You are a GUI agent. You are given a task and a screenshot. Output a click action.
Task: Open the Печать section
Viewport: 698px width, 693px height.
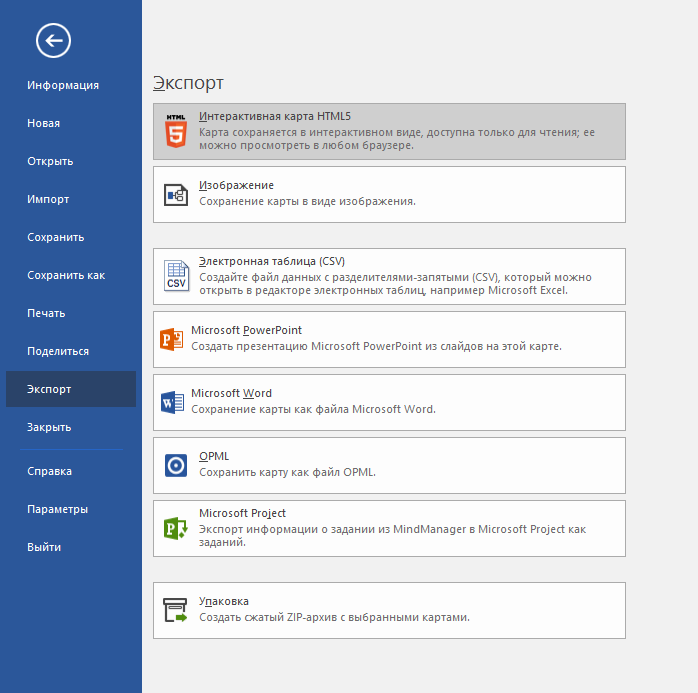(46, 313)
